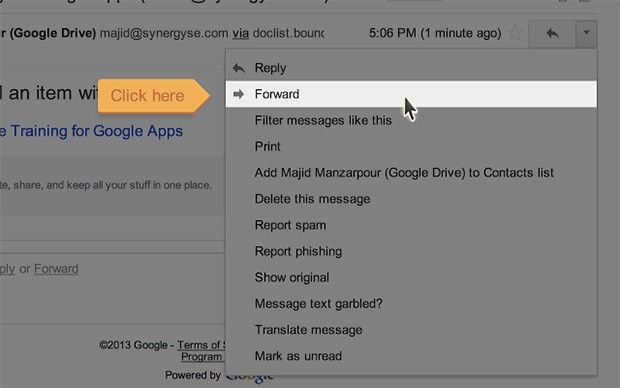The height and width of the screenshot is (388, 620).
Task: Select Report phishing menu entry
Action: [x=411, y=251]
